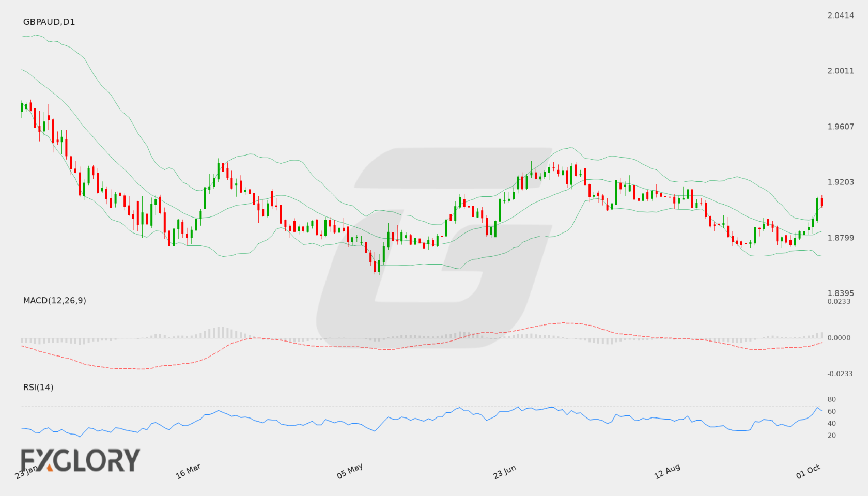
Task: Click the 12 Aug date label
Action: pos(667,471)
